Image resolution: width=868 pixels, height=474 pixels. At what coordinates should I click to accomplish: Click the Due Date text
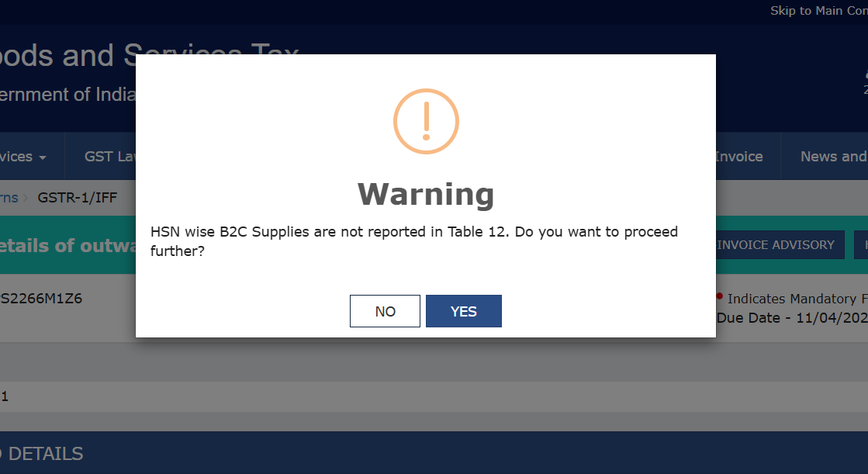tap(791, 317)
